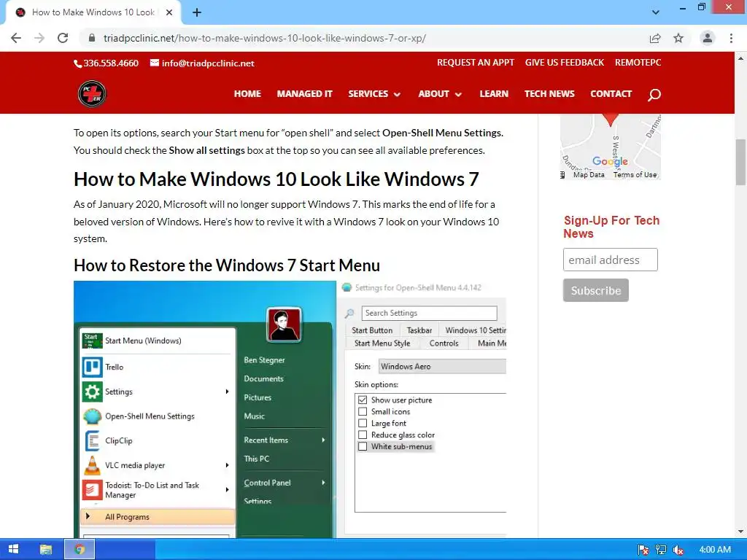Expand the Services menu
Image resolution: width=747 pixels, height=560 pixels.
pyautogui.click(x=374, y=94)
